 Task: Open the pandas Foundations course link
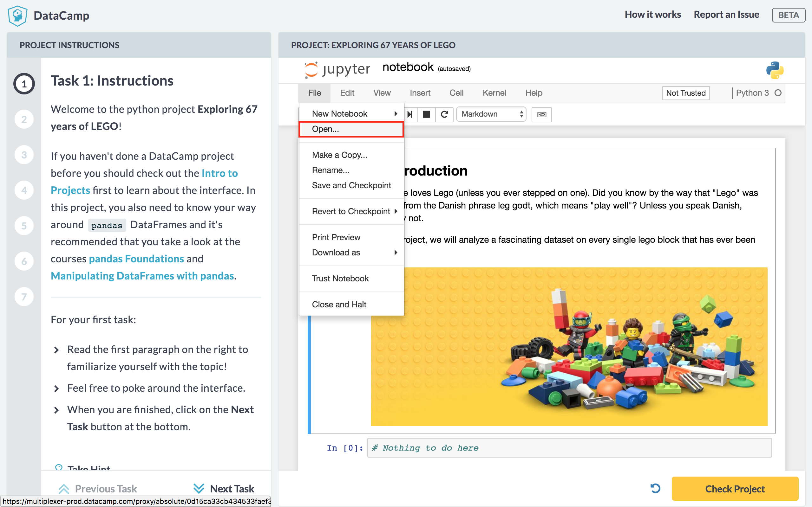click(136, 259)
